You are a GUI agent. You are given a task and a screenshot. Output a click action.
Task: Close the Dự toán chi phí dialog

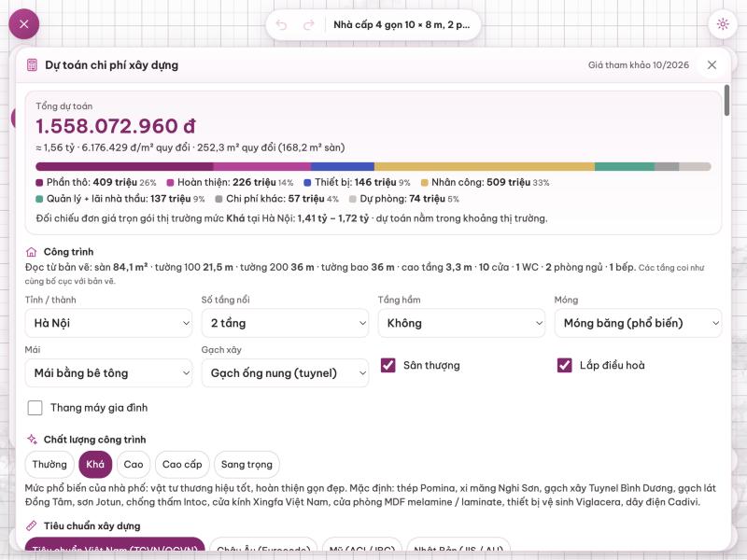click(712, 64)
